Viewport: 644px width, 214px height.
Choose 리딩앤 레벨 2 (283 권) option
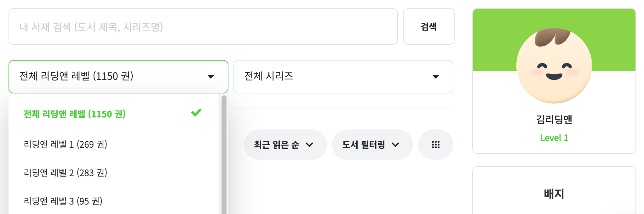click(x=66, y=173)
